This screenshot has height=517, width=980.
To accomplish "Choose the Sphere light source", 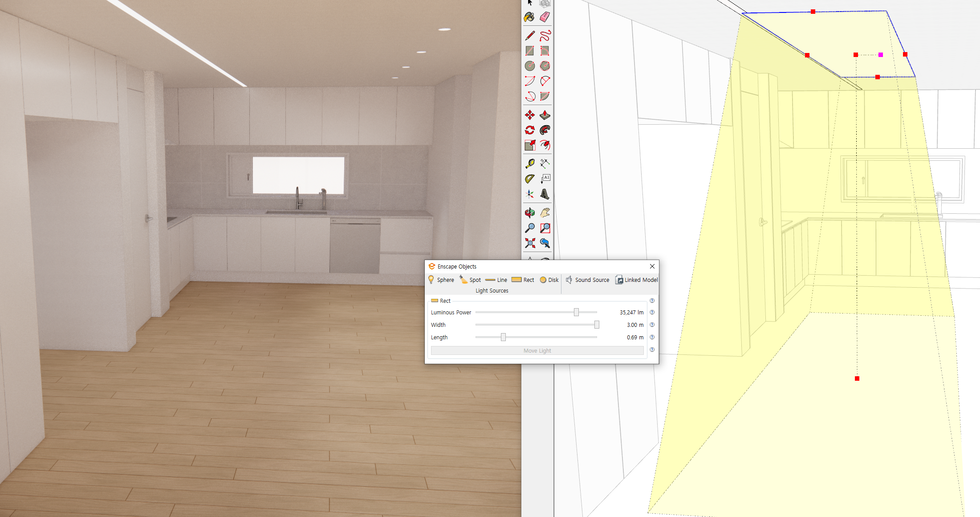I will pyautogui.click(x=441, y=280).
